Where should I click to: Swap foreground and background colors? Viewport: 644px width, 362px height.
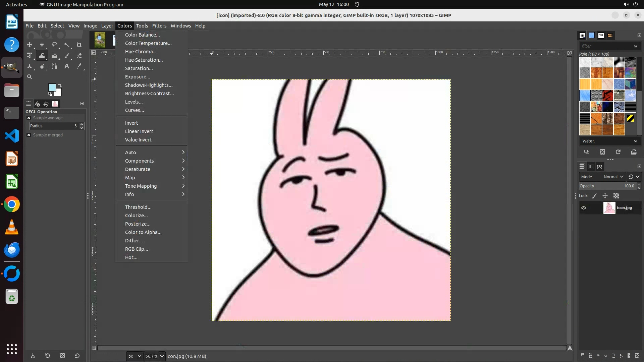60,85
